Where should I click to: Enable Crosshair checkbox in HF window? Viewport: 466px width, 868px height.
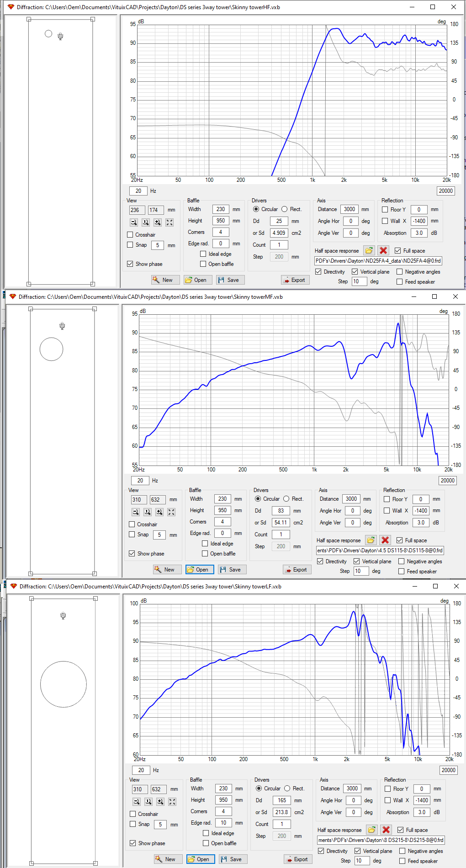click(130, 235)
